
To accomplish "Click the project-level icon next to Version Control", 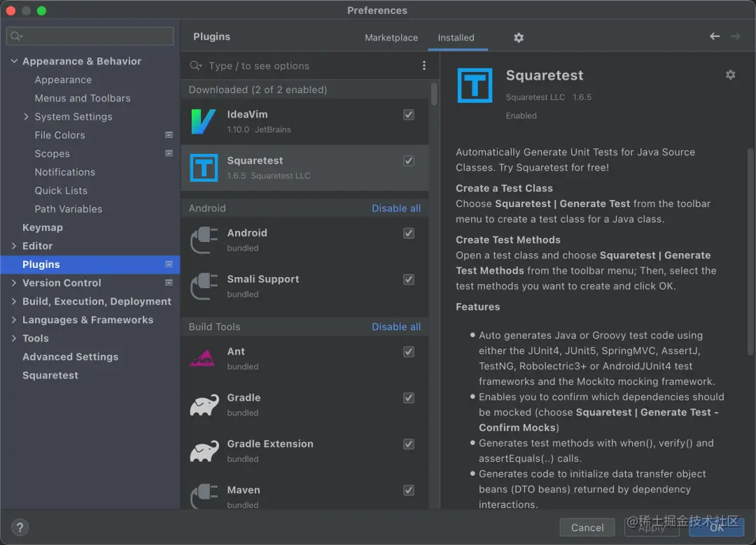I will [x=169, y=283].
